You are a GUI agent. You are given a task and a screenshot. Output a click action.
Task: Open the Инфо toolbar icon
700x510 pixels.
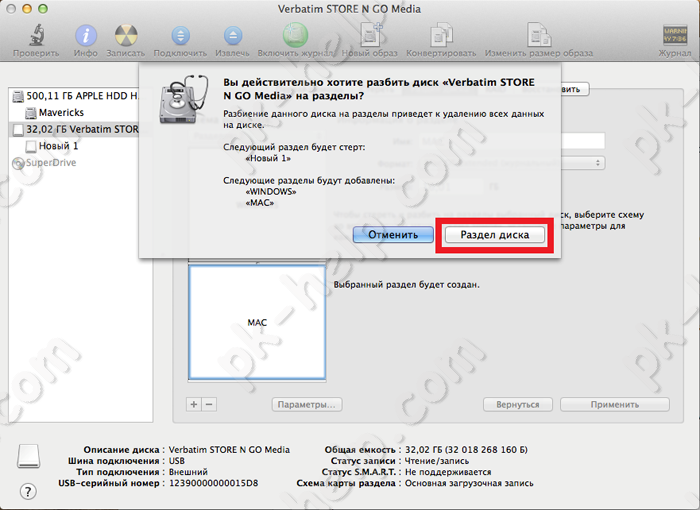(86, 37)
